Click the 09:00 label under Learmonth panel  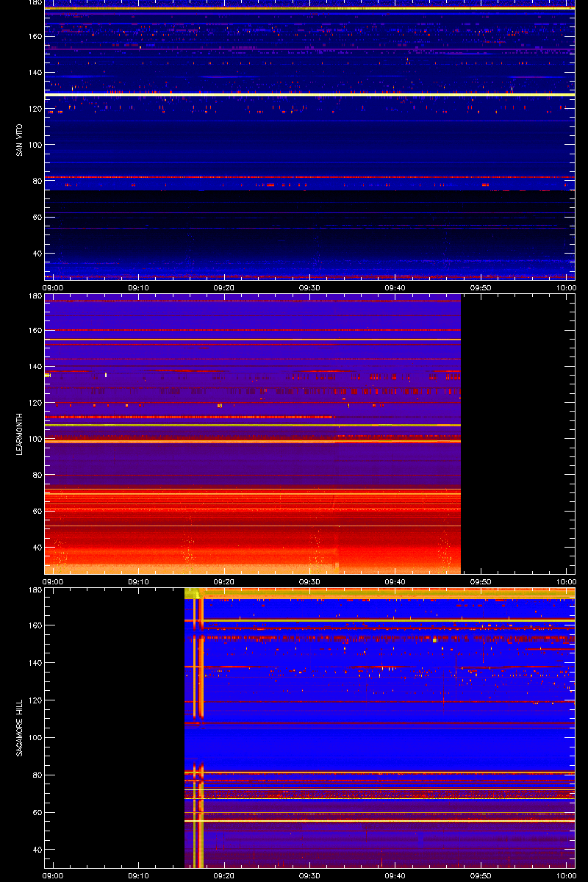(x=53, y=581)
